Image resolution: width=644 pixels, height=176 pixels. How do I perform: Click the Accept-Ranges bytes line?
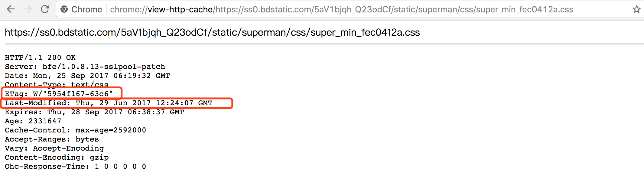click(x=52, y=139)
